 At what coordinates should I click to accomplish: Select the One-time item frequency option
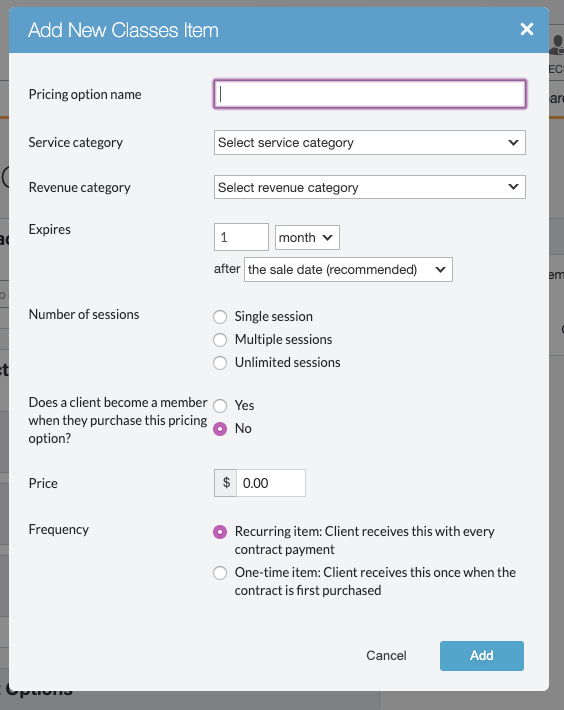pos(220,573)
